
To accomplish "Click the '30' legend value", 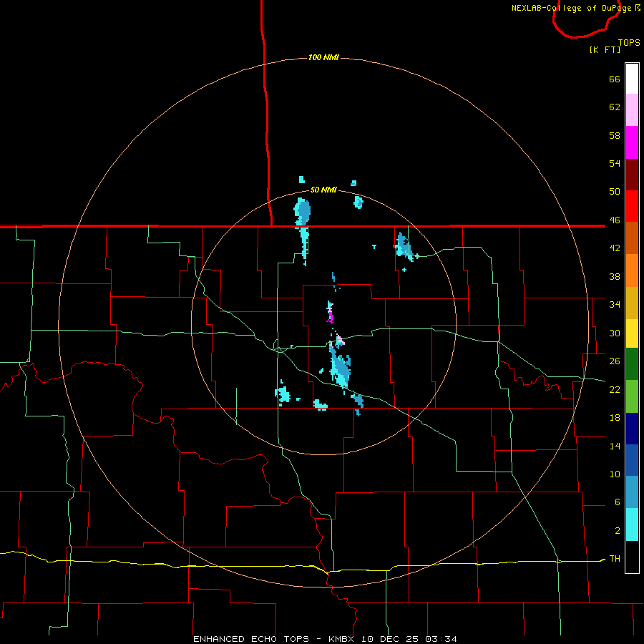I will pos(615,333).
